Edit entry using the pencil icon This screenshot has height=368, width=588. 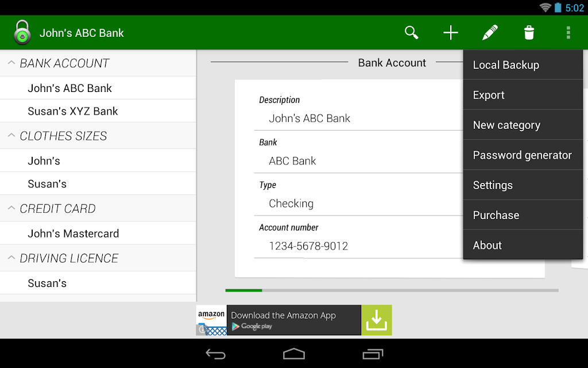[490, 33]
